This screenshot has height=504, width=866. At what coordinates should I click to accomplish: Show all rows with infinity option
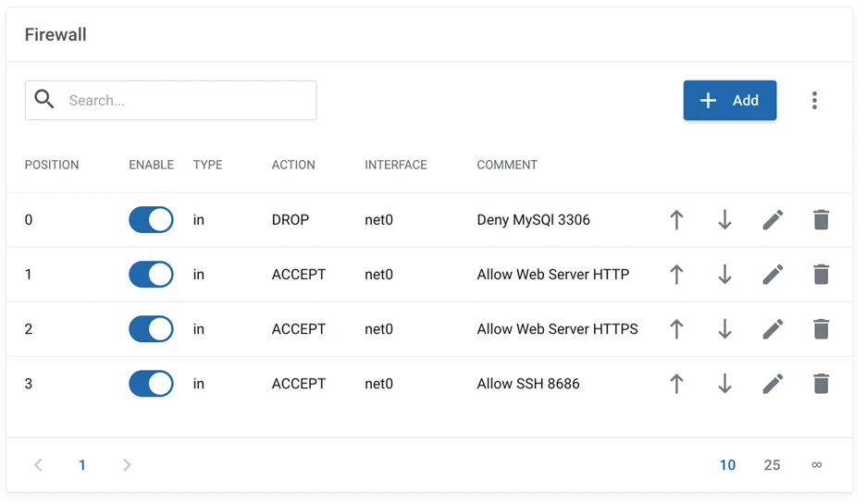(816, 465)
